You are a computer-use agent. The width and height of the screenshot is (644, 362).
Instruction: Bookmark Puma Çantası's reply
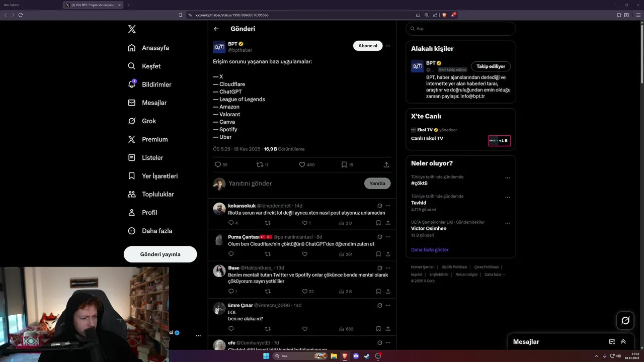pyautogui.click(x=378, y=254)
